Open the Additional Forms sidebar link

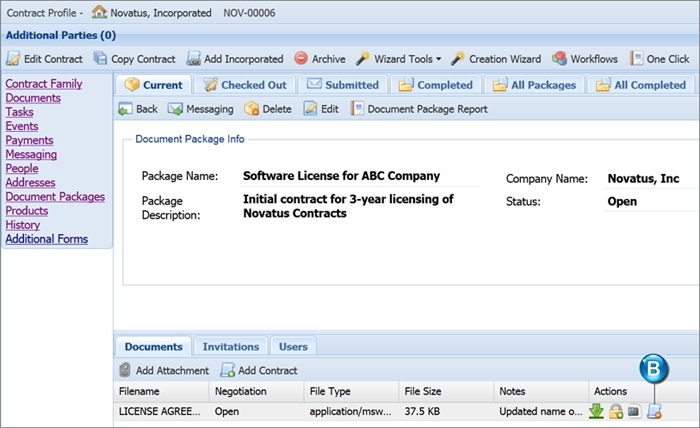tap(46, 239)
